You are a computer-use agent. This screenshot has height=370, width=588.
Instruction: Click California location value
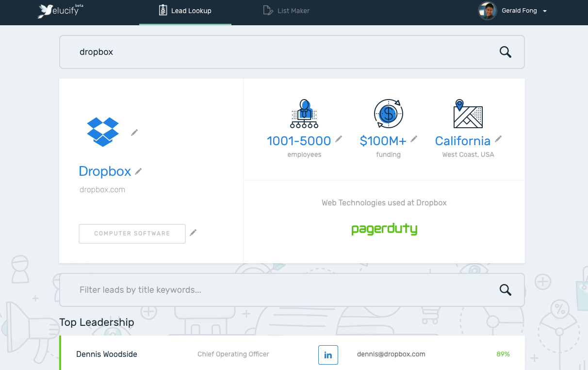pyautogui.click(x=463, y=141)
